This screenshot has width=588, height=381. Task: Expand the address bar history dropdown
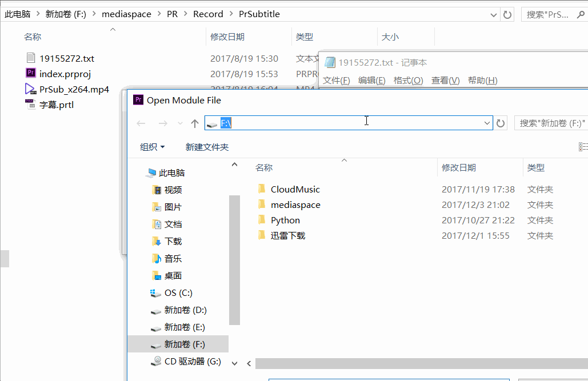pos(486,123)
